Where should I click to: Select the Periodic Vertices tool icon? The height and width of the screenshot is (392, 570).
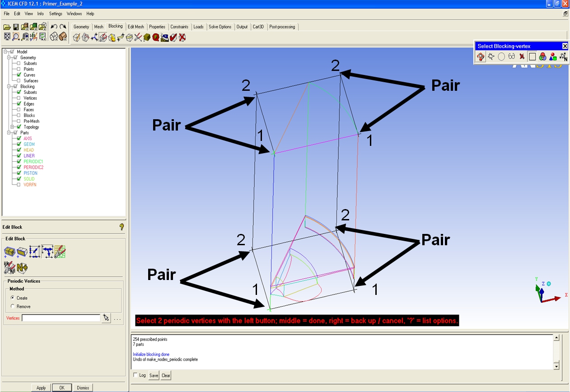click(x=47, y=252)
